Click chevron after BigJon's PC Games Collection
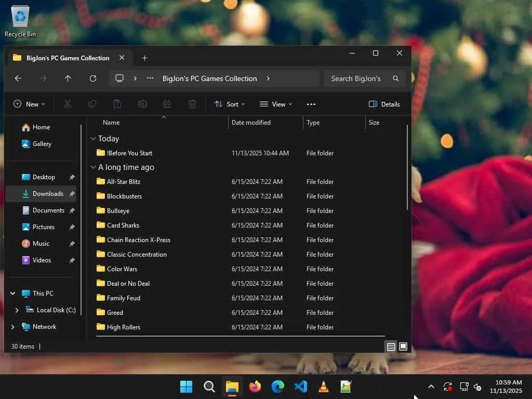Image resolution: width=532 pixels, height=399 pixels. point(268,78)
